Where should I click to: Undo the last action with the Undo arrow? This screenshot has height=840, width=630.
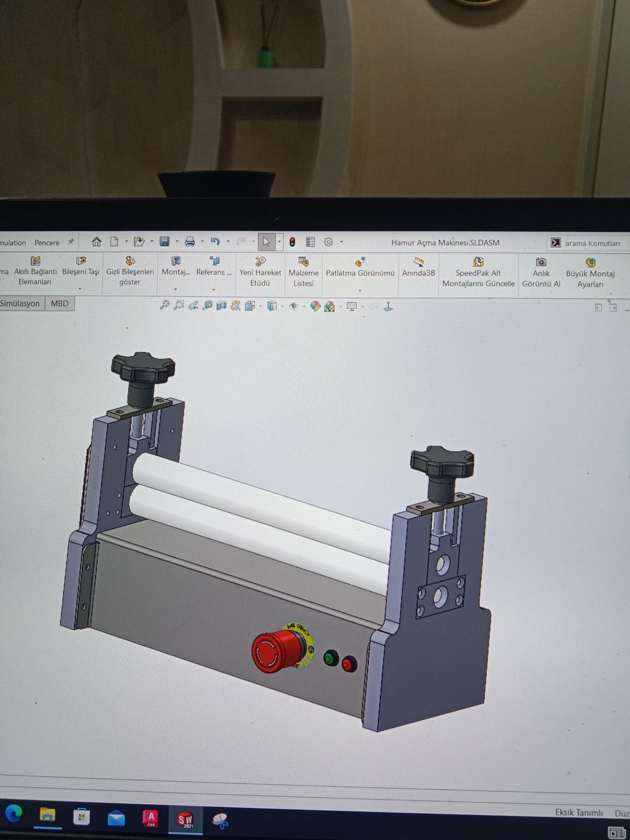tap(215, 242)
